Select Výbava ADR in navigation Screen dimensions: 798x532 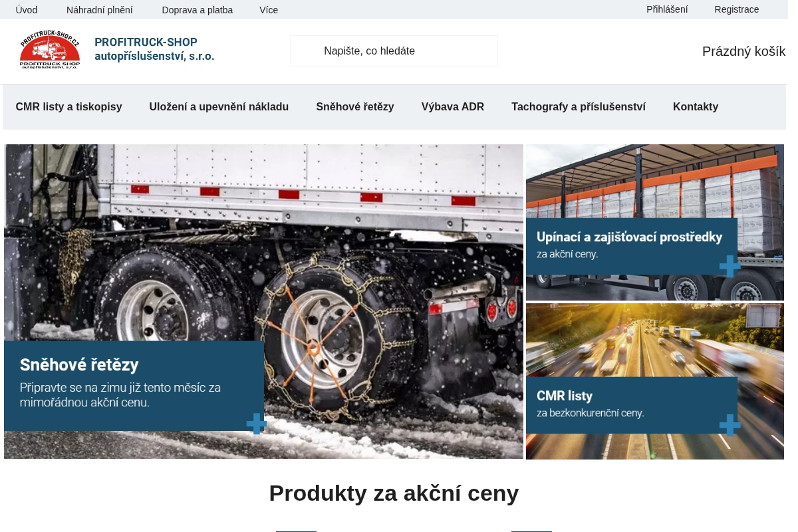click(x=453, y=107)
